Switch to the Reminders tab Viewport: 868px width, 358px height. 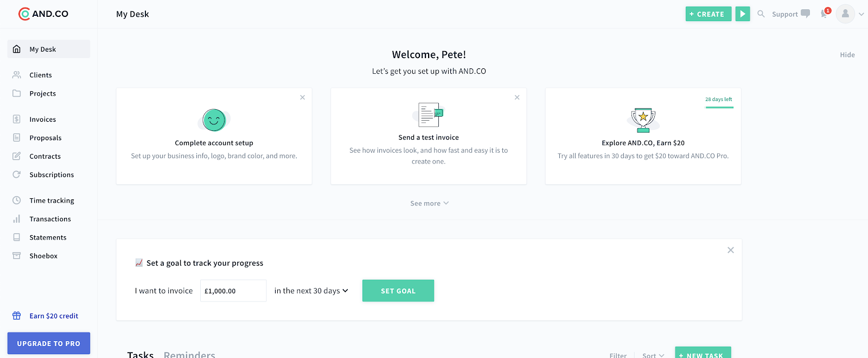tap(189, 354)
